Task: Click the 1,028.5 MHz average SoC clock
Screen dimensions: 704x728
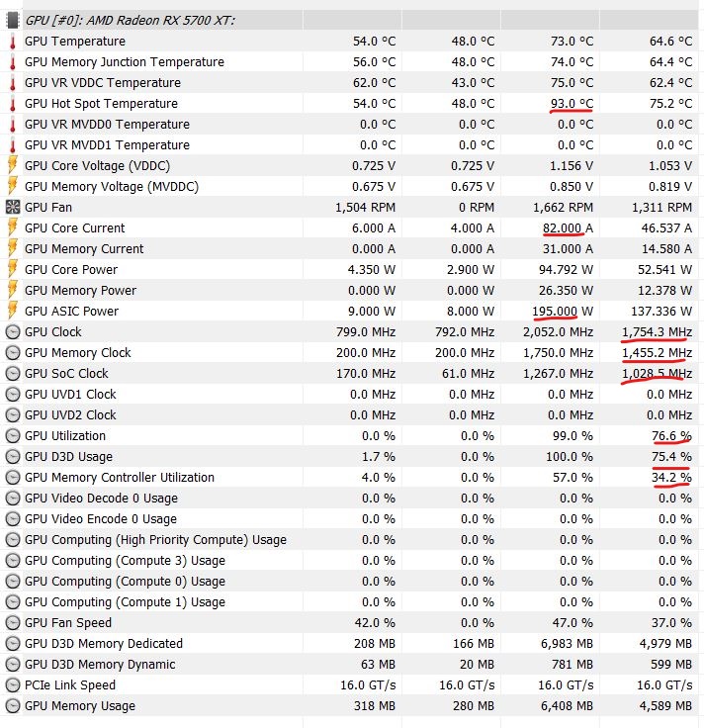Action: pos(658,373)
